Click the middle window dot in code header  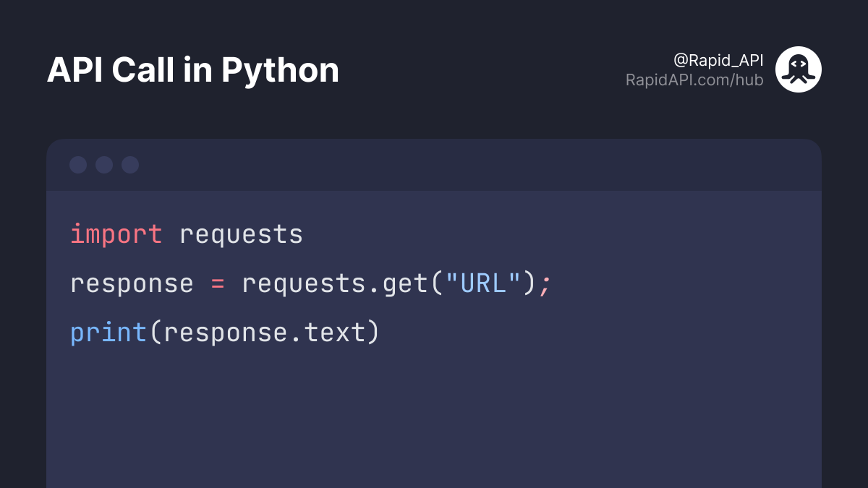104,165
